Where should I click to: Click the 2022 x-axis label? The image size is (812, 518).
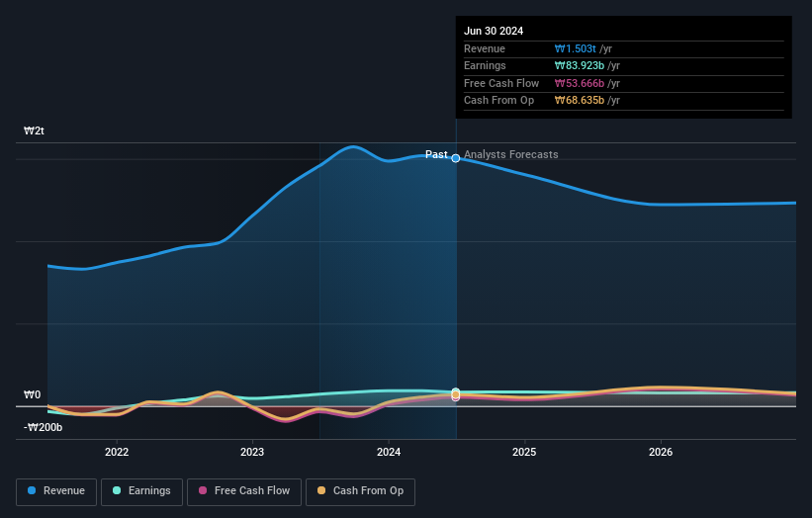click(x=117, y=453)
